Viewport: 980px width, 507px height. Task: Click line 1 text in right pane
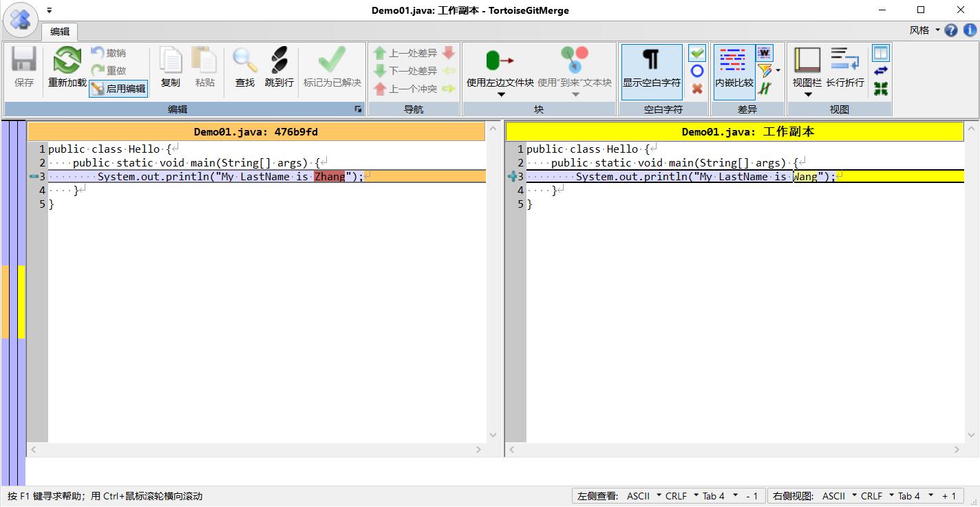click(x=588, y=149)
